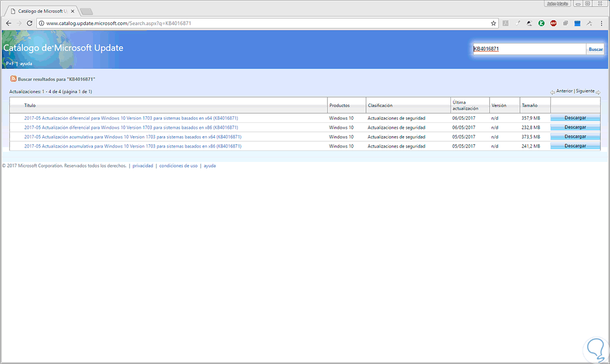Click Buscar resultados para "KB4016871" text
Screen dimensions: 610x364
click(x=56, y=80)
